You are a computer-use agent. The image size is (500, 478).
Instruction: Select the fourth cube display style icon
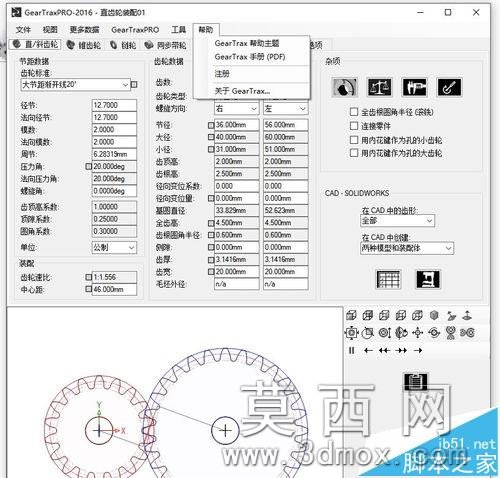[401, 315]
